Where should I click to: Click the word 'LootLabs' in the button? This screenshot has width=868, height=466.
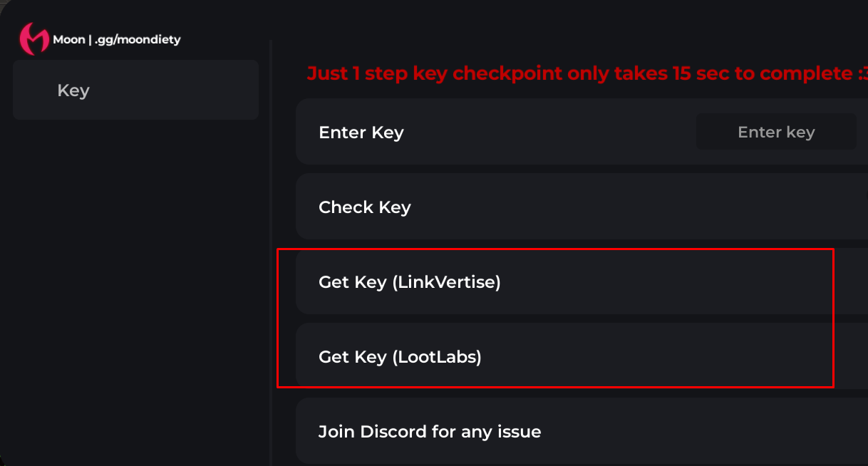click(437, 357)
